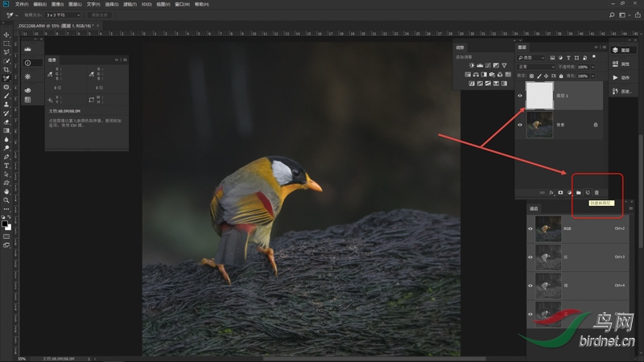Open the sample size 3 x 3 dropdown
The height and width of the screenshot is (362, 644).
(62, 14)
